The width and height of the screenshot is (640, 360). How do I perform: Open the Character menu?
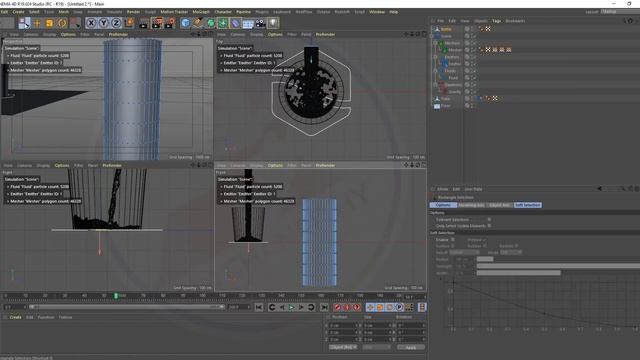click(x=223, y=12)
